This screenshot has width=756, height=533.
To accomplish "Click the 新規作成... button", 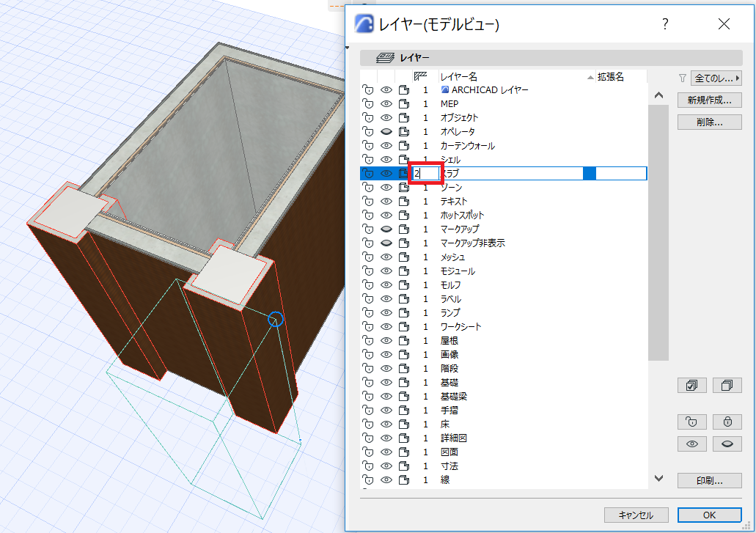I will tap(709, 100).
